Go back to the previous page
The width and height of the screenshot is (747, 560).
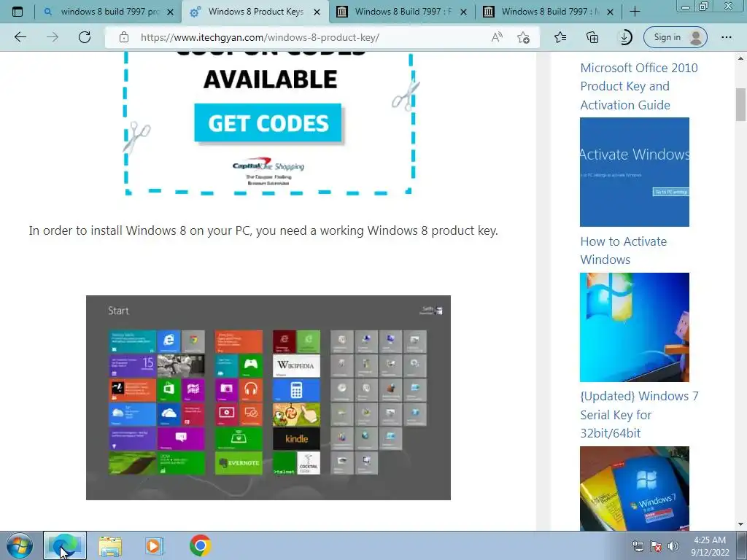pos(20,37)
